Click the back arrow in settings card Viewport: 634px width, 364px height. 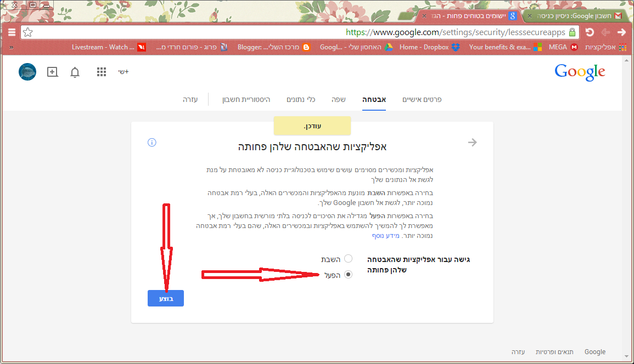tap(472, 142)
